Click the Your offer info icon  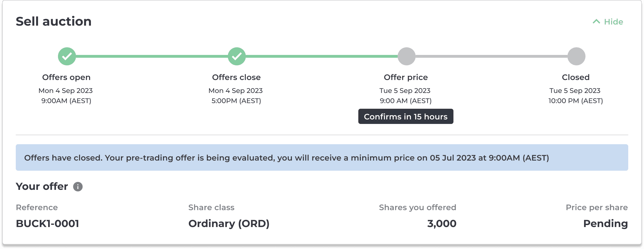pos(78,186)
